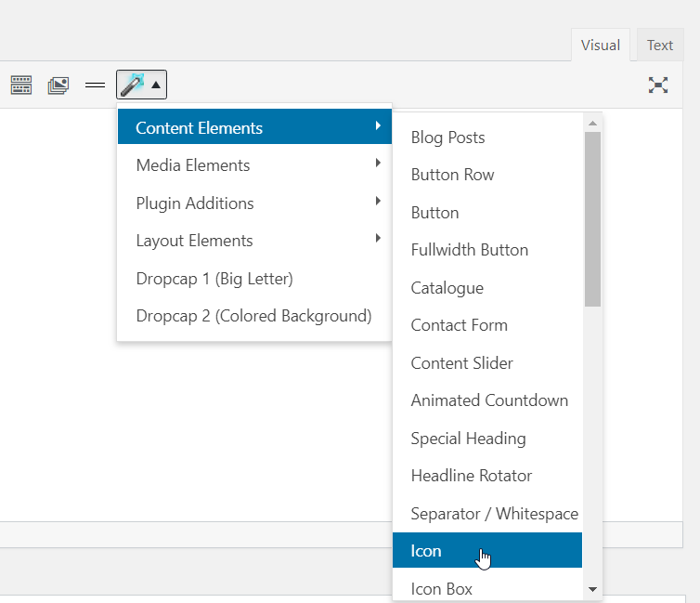The height and width of the screenshot is (603, 700).
Task: Click the submenu scrollbar down arrow
Action: coord(592,590)
